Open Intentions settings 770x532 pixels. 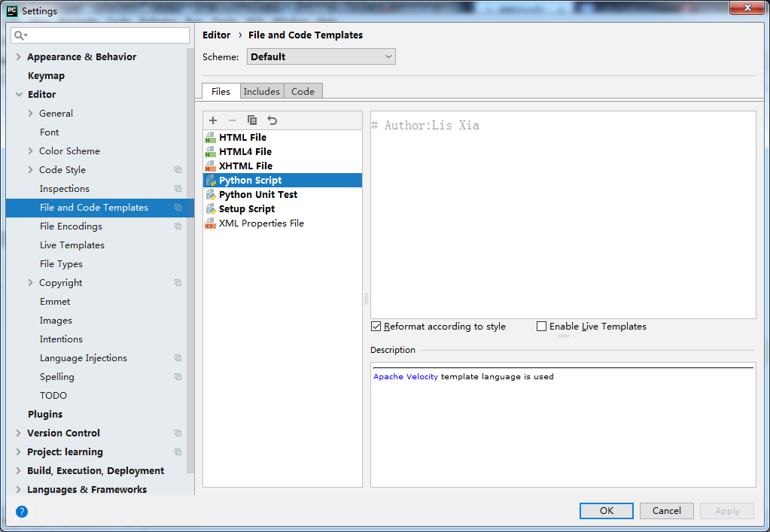62,339
